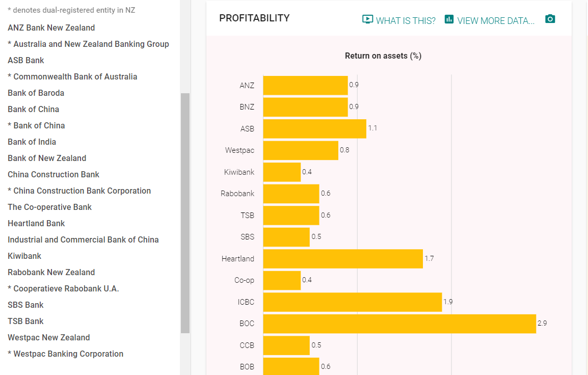Choose Kiwibank from the sidebar list
Image resolution: width=588 pixels, height=375 pixels.
(24, 256)
